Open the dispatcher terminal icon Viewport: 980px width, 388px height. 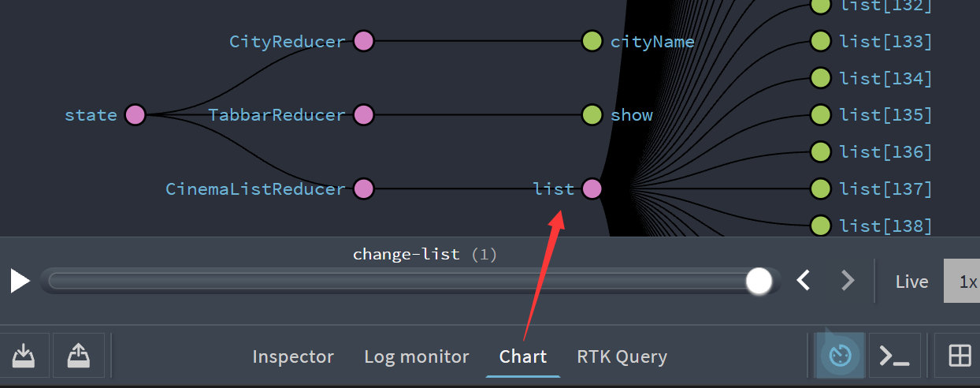pos(894,356)
